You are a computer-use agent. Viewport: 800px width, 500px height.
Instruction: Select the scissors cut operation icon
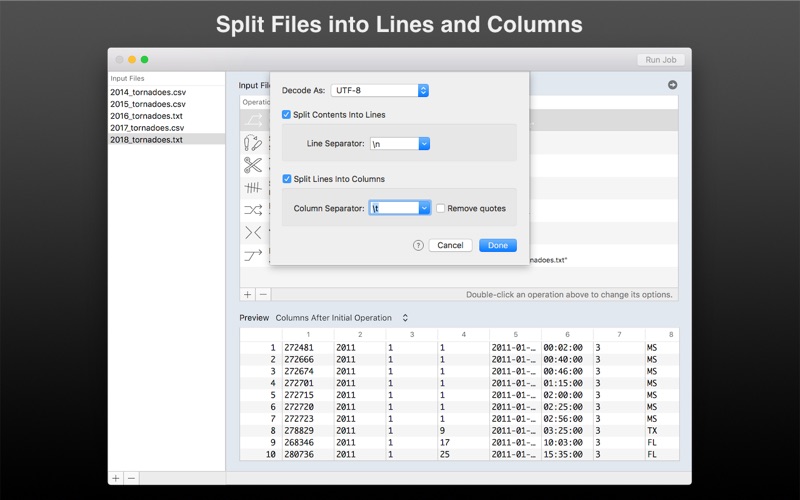click(253, 165)
